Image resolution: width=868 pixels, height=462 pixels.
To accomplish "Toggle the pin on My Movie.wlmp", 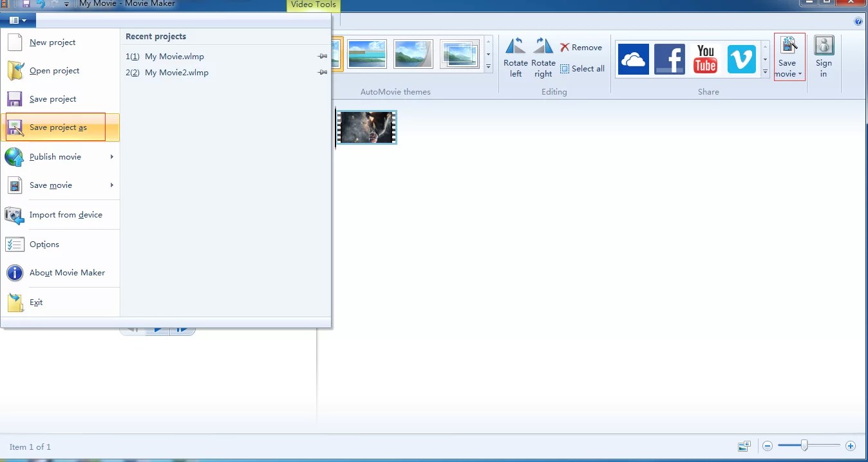I will coord(322,56).
